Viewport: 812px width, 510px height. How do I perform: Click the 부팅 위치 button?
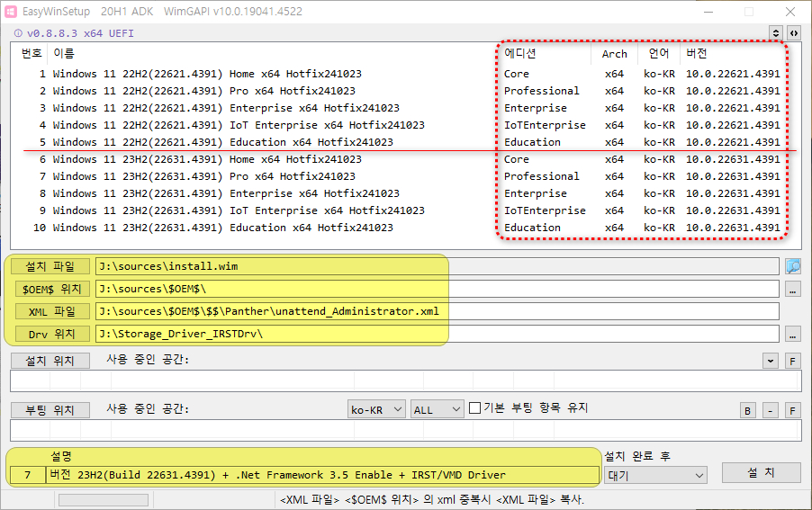[50, 410]
